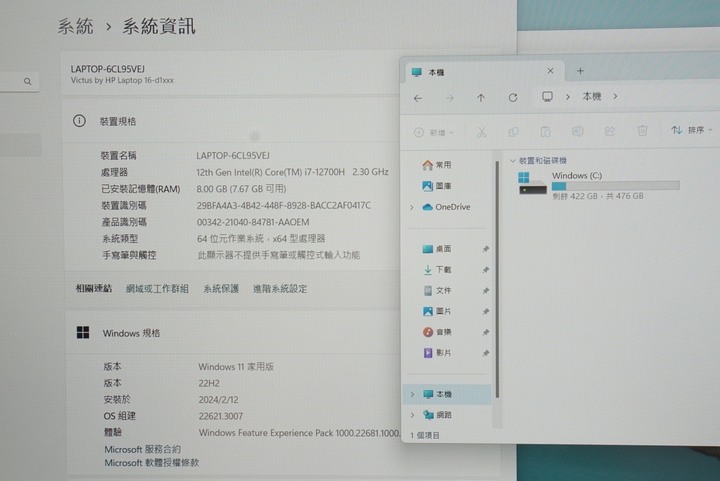
Task: Unpin 下載 using its pin icon
Action: point(486,270)
